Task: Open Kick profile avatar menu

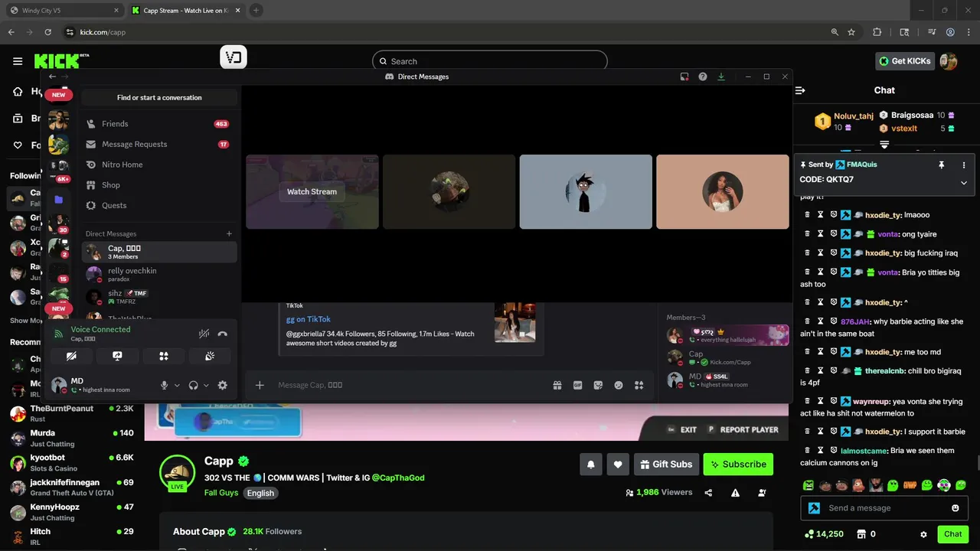Action: [949, 61]
